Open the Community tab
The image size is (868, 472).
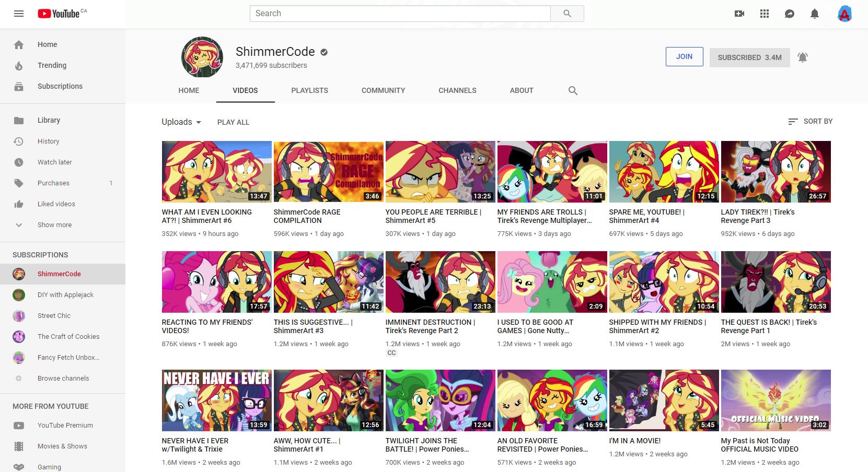pos(383,90)
